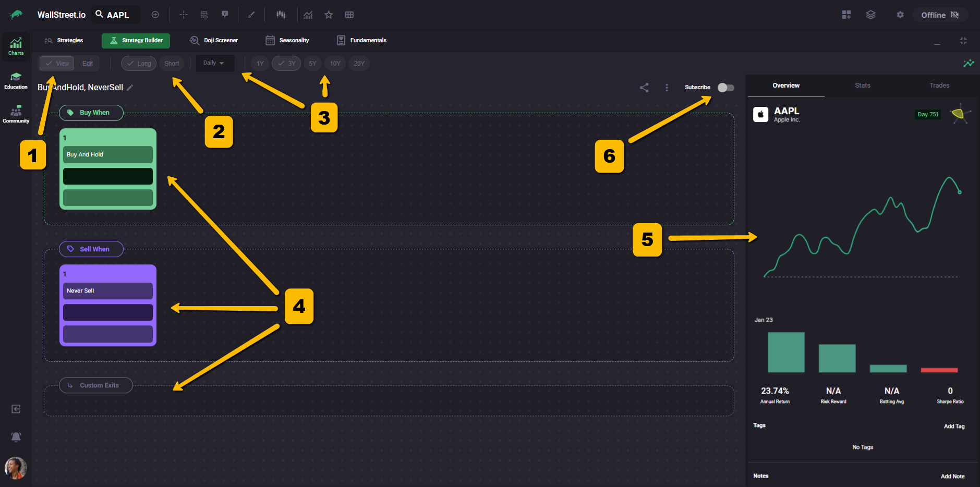Viewport: 980px width, 487px height.
Task: Toggle the Subscribe switch
Action: pyautogui.click(x=725, y=88)
